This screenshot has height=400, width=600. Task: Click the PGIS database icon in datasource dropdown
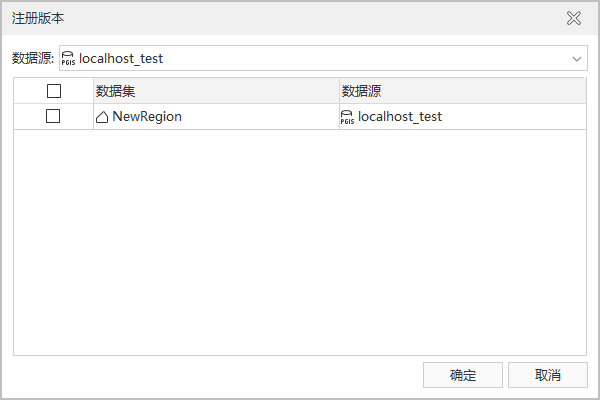(68, 59)
